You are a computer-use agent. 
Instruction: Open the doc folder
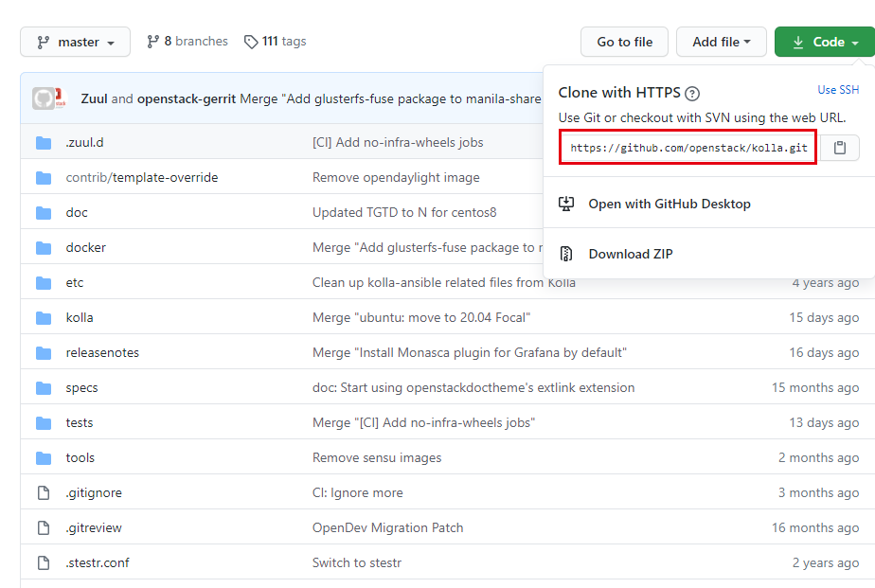click(x=77, y=212)
